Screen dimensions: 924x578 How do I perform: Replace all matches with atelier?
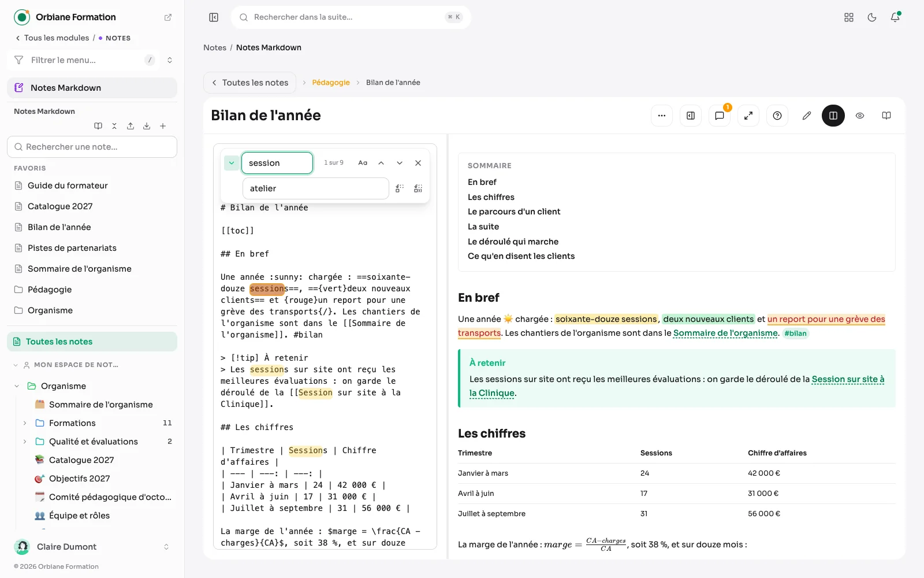[x=418, y=188]
